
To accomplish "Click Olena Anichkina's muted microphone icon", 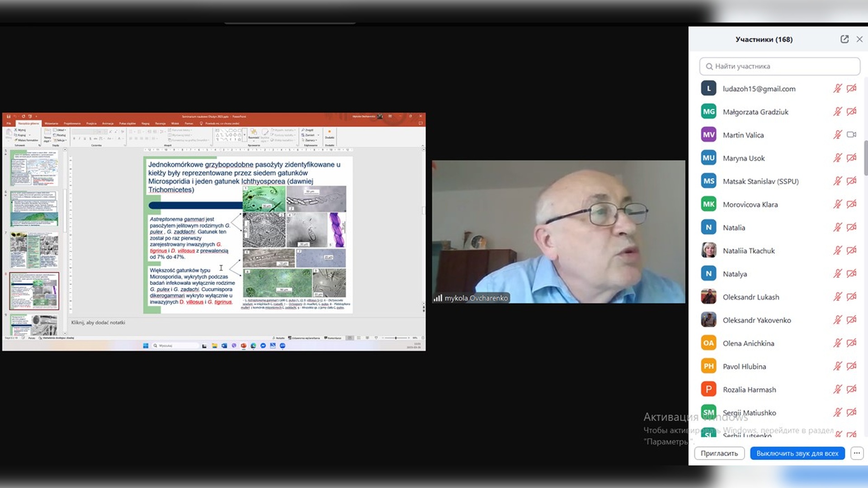I will [x=837, y=343].
